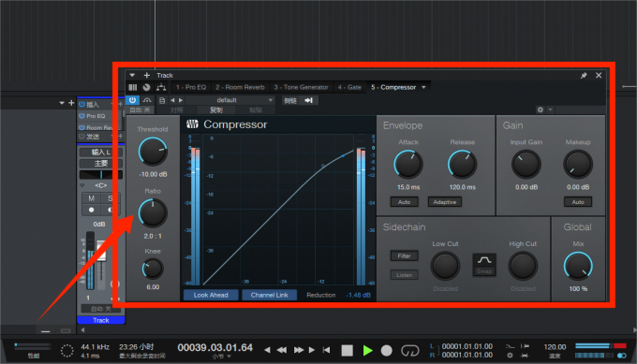Expand the Compressor tab dropdown arrow
637x364 pixels.
(x=423, y=87)
